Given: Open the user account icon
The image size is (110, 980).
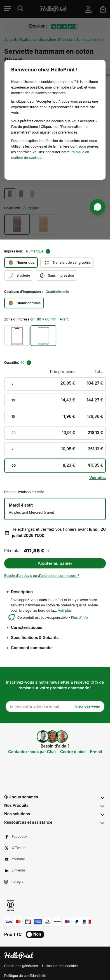Looking at the screenshot, I should 88,9.
